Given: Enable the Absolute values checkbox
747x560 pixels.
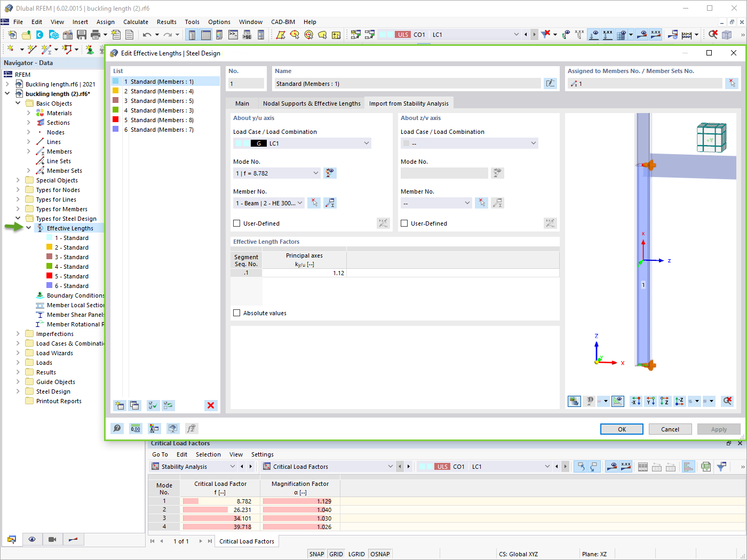Looking at the screenshot, I should coord(237,313).
